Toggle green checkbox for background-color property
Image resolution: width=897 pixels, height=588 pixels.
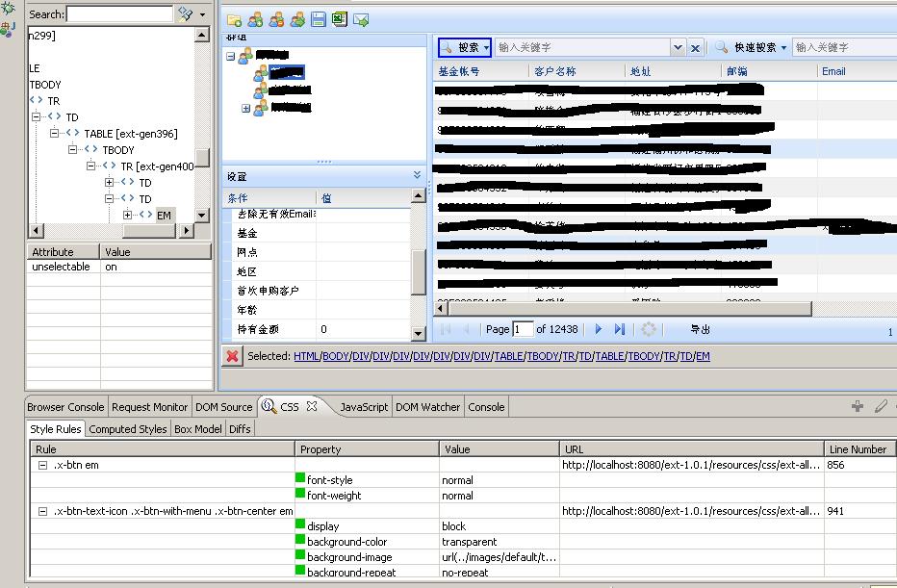[300, 541]
